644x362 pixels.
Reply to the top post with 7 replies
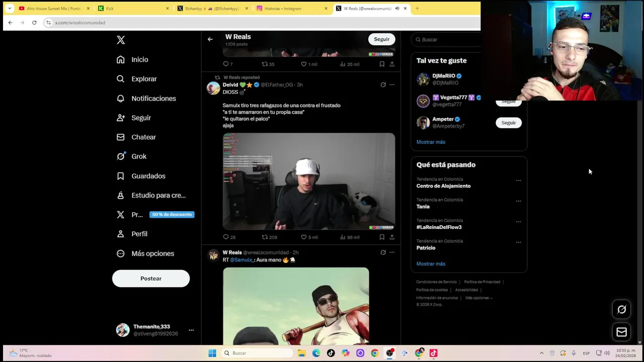(x=227, y=64)
